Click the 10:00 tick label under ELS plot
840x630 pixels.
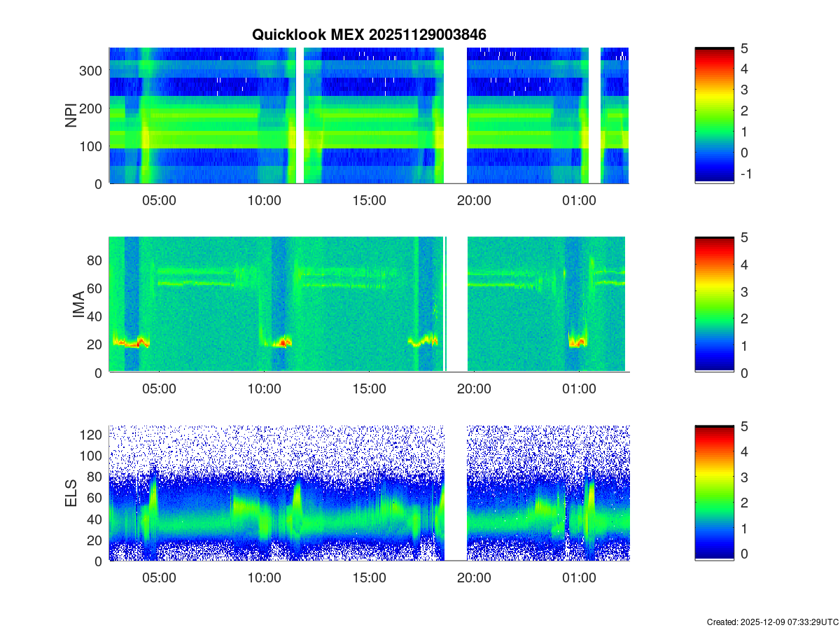(264, 578)
